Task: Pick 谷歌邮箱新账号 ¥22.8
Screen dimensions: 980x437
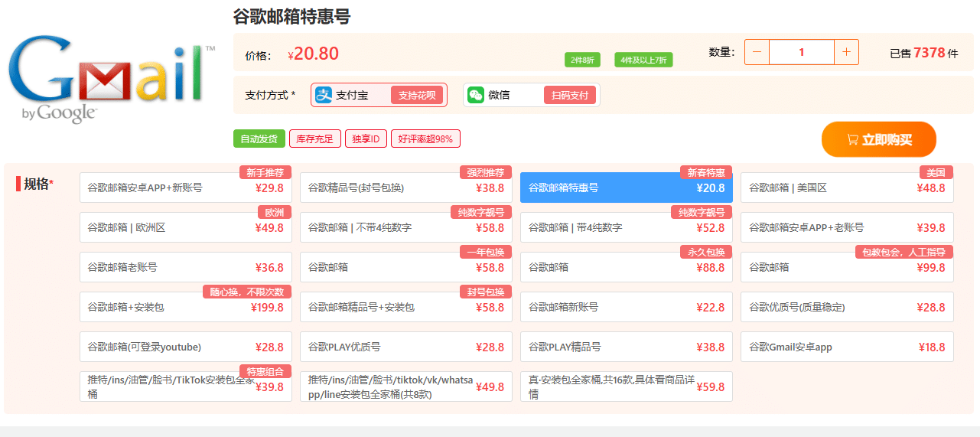Action: coord(627,307)
